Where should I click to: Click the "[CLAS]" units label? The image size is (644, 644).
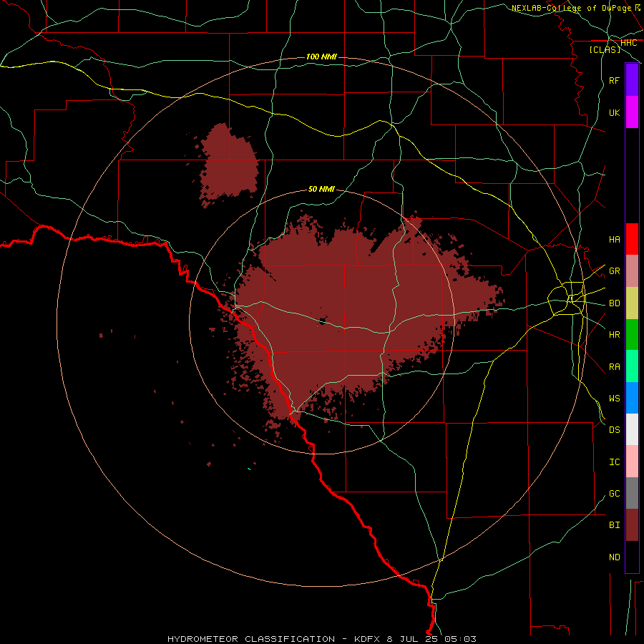[605, 49]
